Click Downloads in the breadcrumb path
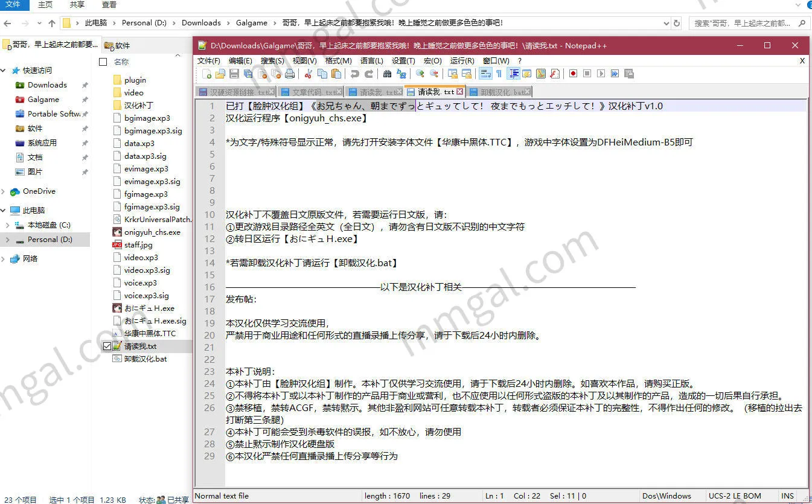This screenshot has height=504, width=812. (201, 22)
